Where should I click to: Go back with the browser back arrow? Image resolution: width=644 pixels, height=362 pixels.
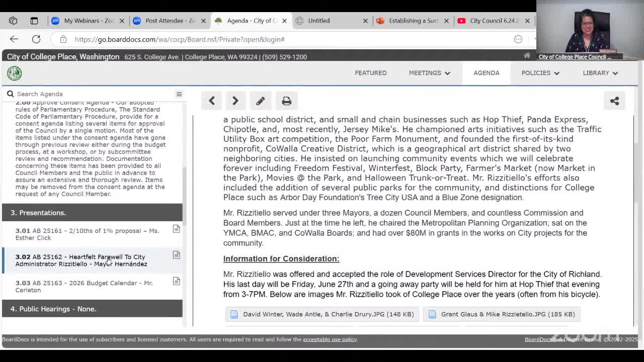pyautogui.click(x=14, y=39)
